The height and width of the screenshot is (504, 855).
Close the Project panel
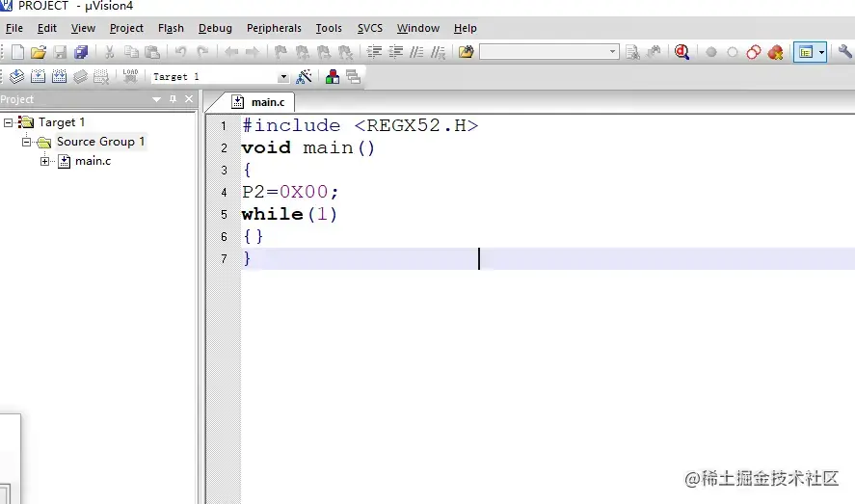pyautogui.click(x=189, y=99)
